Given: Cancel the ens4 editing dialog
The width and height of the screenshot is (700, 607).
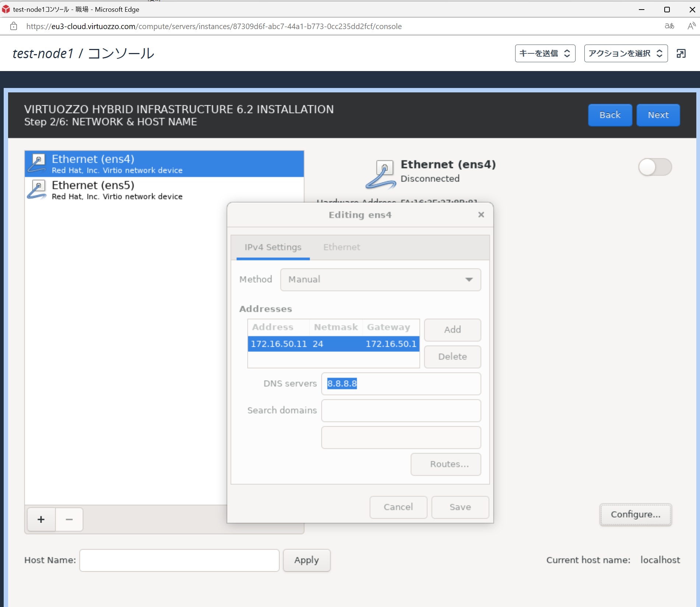Looking at the screenshot, I should 398,507.
